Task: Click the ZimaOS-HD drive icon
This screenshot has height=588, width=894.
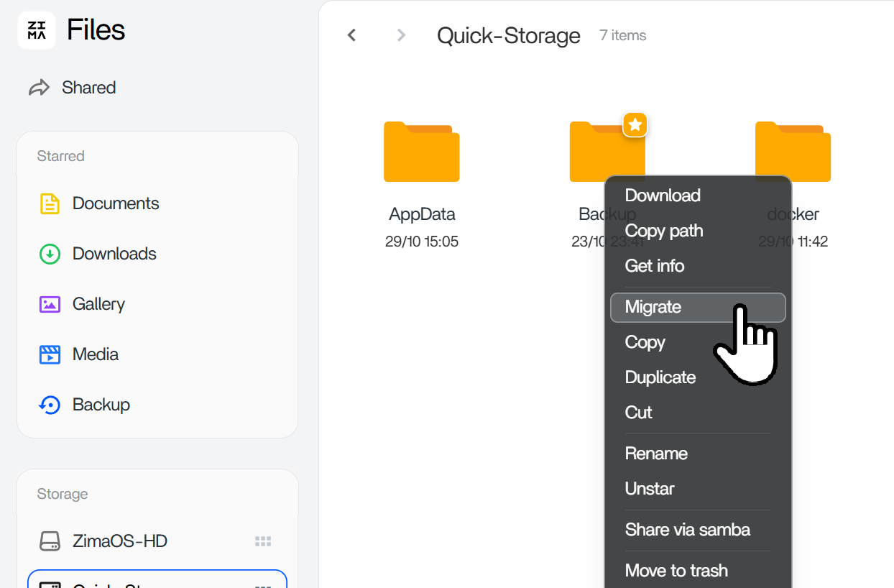Action: click(49, 541)
